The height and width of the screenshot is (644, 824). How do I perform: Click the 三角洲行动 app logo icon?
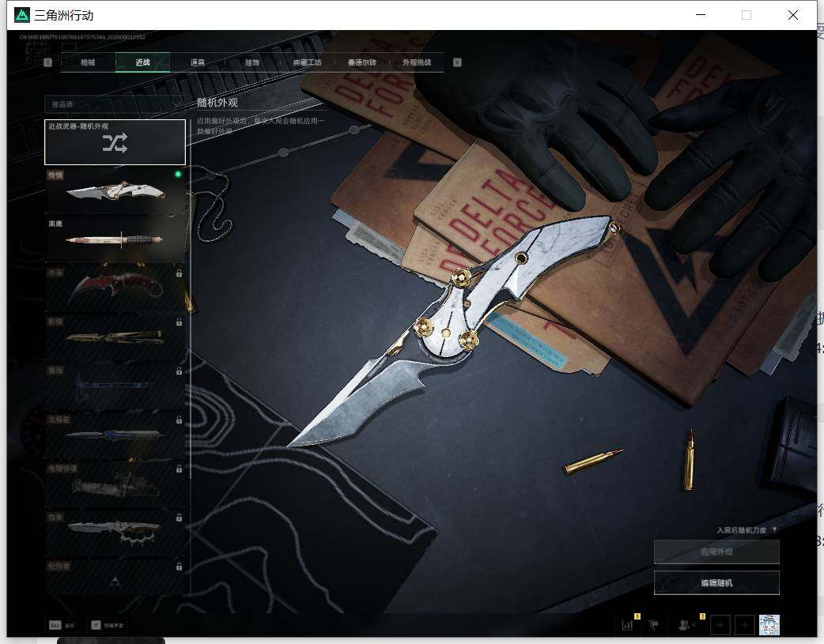tap(22, 15)
